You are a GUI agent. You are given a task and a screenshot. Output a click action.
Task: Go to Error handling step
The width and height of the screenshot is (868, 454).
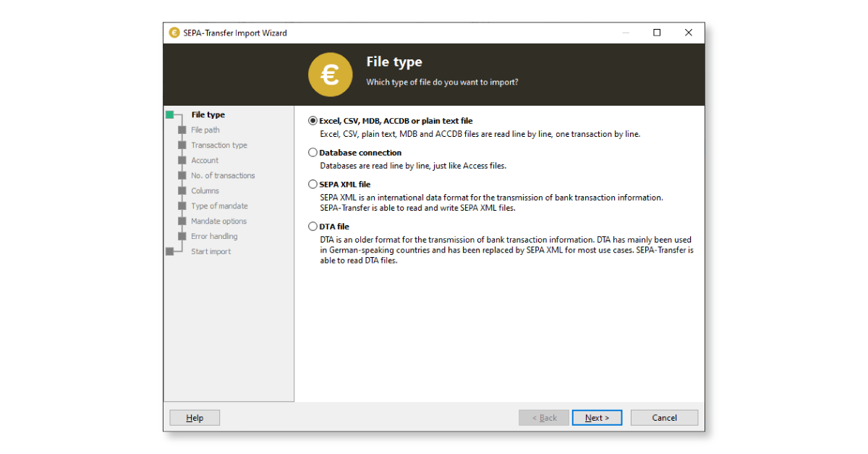pyautogui.click(x=214, y=237)
